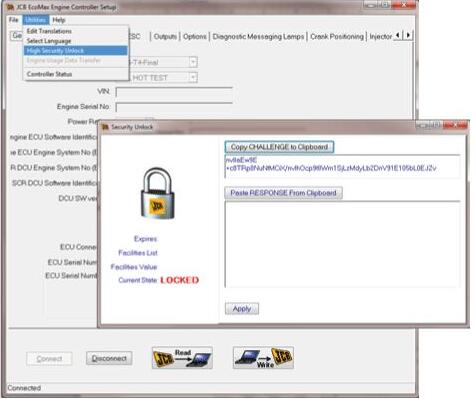This screenshot has height=399, width=476.
Task: Open the Utilities menu
Action: pyautogui.click(x=35, y=20)
